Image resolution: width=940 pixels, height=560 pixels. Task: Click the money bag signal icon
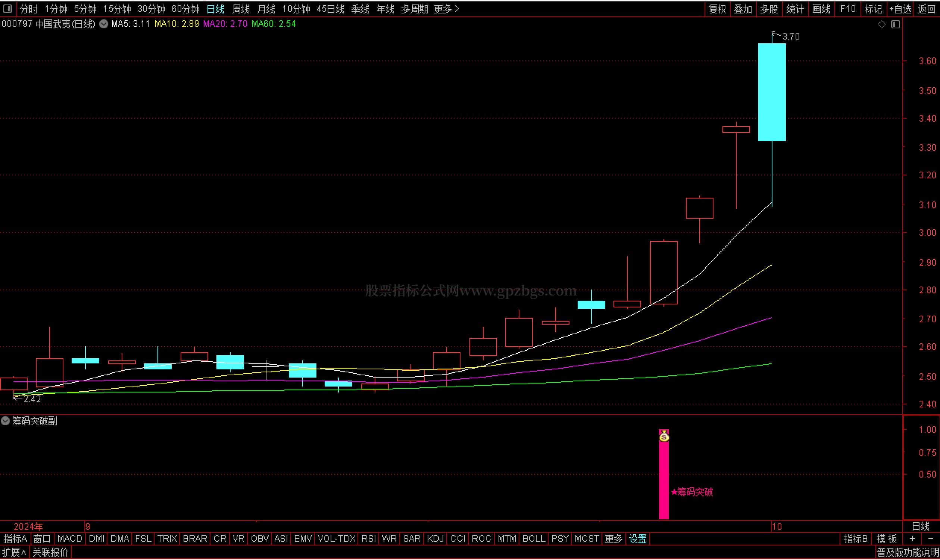point(664,437)
